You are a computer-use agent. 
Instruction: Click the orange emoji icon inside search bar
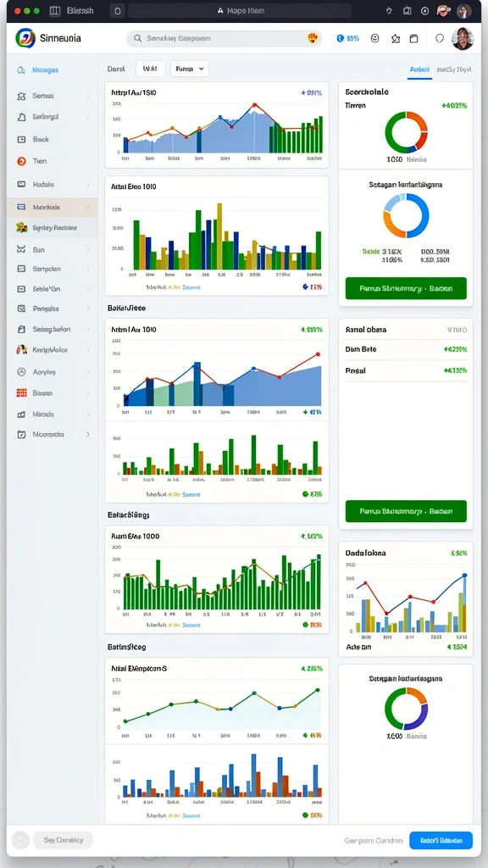click(313, 38)
